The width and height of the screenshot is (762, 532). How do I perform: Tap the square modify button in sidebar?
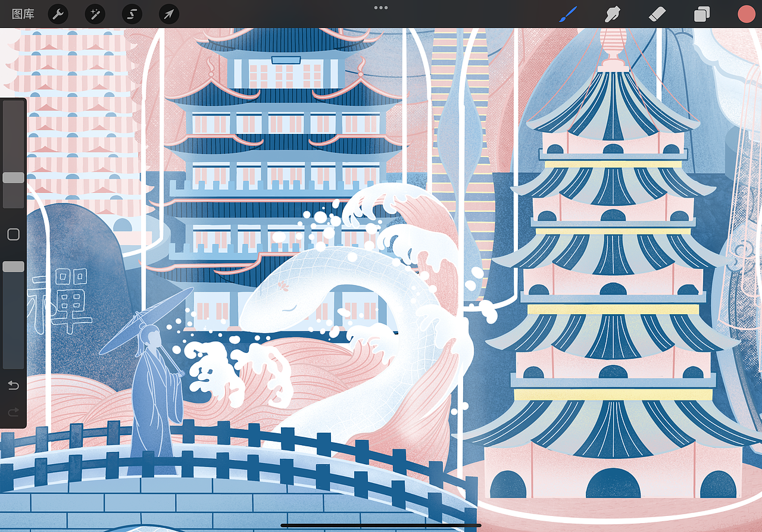13,234
